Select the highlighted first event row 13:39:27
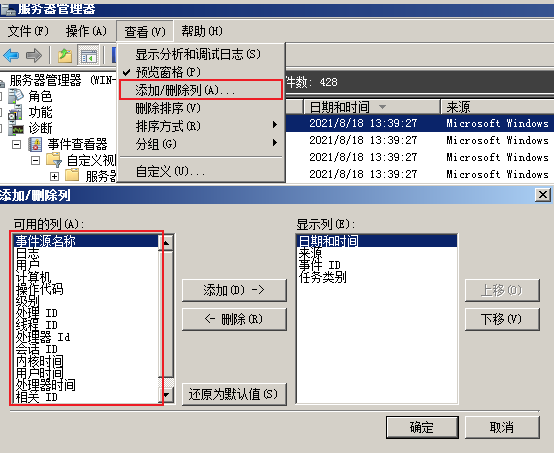Image resolution: width=554 pixels, height=453 pixels. coord(420,123)
